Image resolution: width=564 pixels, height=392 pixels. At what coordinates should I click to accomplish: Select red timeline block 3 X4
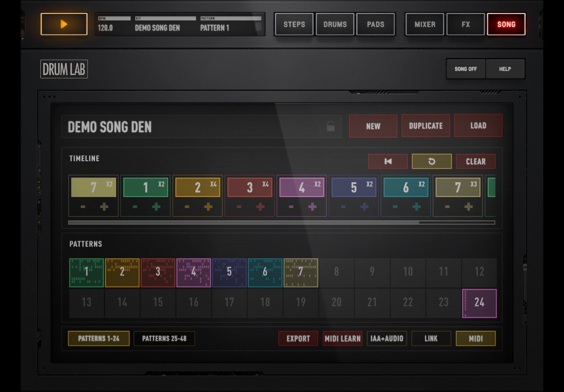point(250,187)
